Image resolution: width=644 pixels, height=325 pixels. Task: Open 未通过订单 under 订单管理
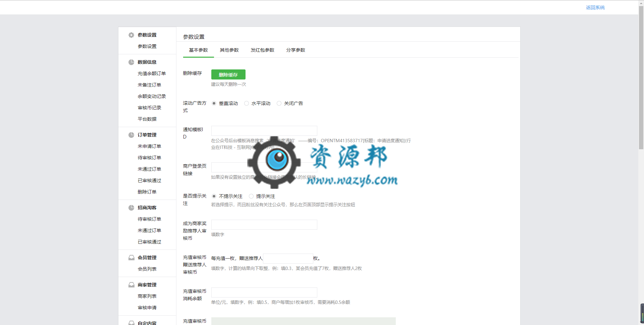149,169
